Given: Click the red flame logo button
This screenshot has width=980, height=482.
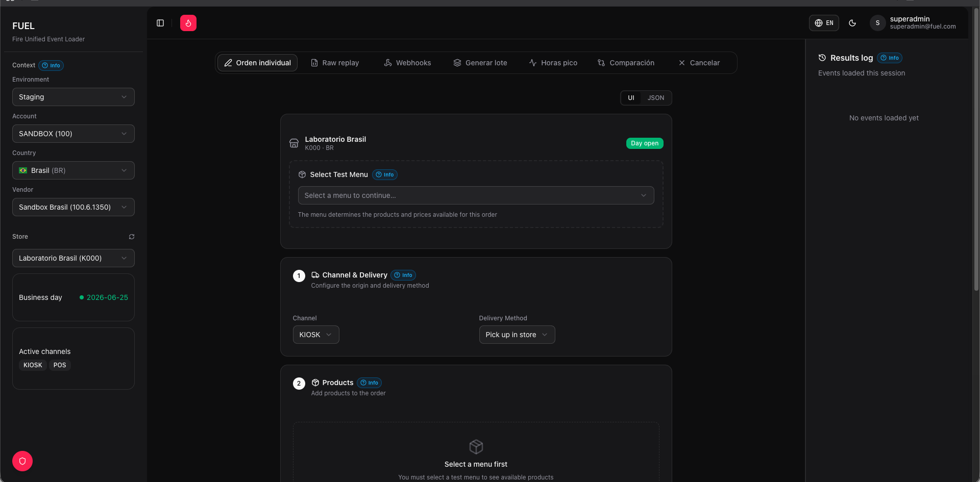Looking at the screenshot, I should (188, 23).
